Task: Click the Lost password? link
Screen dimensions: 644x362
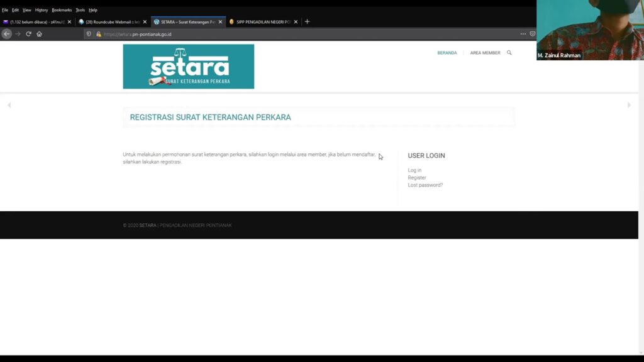Action: pos(425,185)
